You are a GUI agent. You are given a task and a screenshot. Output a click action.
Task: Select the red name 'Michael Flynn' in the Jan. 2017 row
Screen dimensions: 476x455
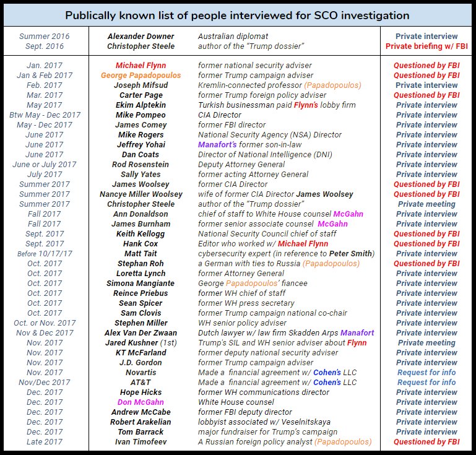141,65
